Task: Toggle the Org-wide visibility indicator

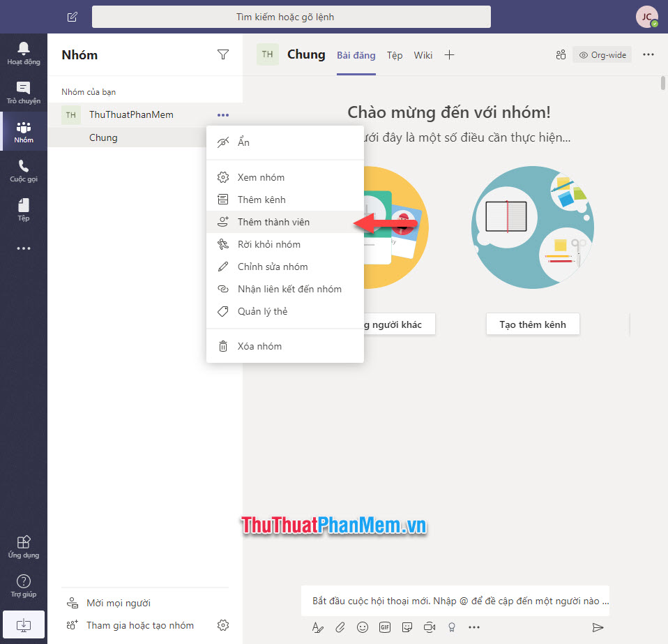Action: [x=602, y=54]
